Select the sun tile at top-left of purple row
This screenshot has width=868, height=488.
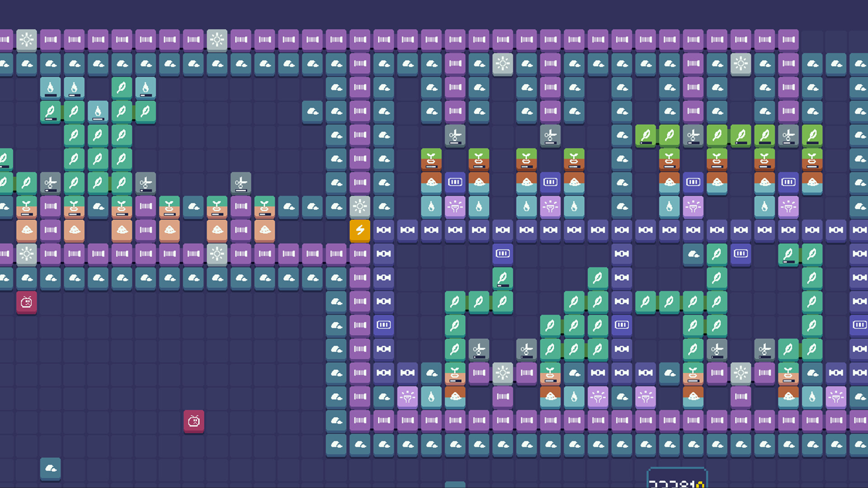[27, 40]
